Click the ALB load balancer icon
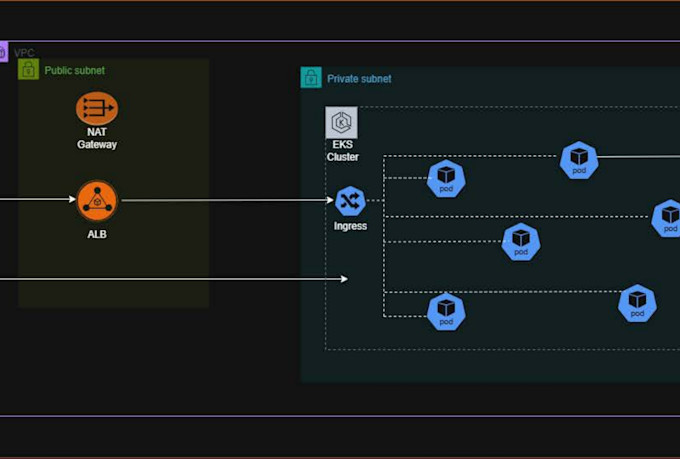This screenshot has width=680, height=459. pos(97,201)
